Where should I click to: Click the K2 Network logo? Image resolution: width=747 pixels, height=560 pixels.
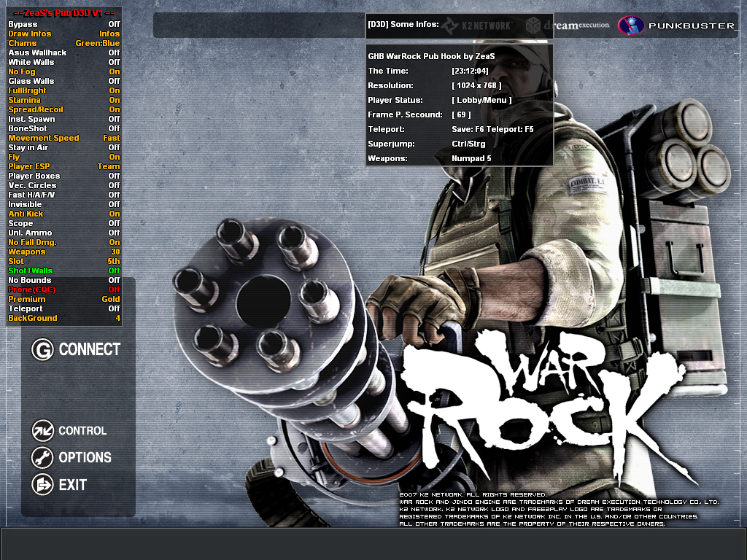[476, 26]
